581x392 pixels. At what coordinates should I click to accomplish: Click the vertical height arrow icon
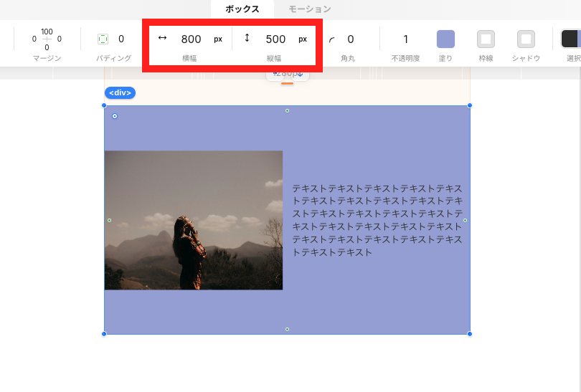click(247, 38)
